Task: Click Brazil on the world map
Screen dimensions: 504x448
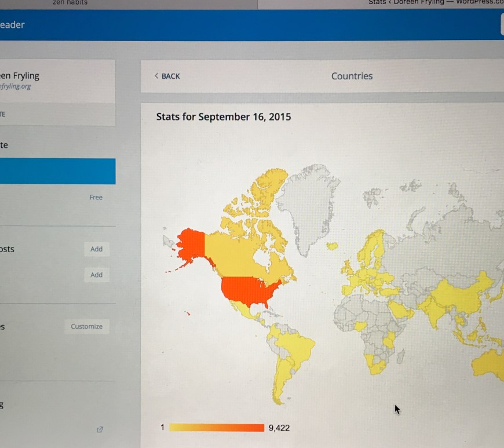Action: pos(295,348)
